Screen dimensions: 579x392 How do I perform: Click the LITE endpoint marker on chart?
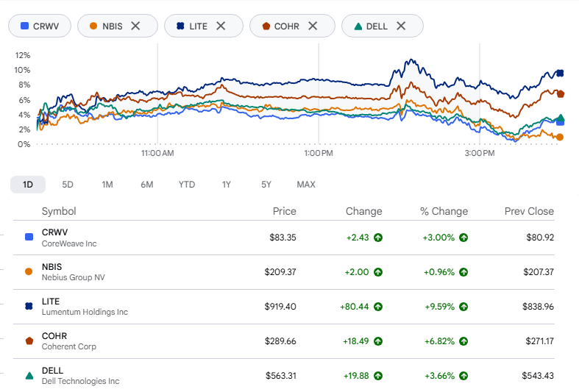pos(560,73)
